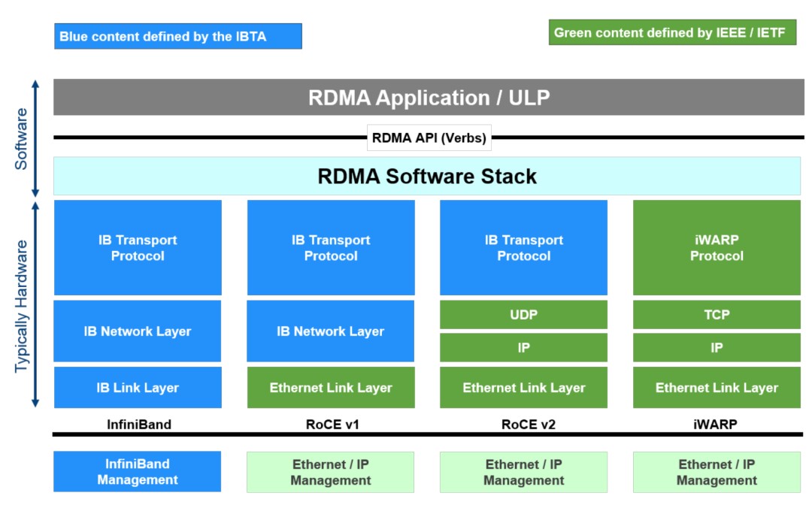The height and width of the screenshot is (505, 812).
Task: Click the iWARP column label
Action: (715, 425)
